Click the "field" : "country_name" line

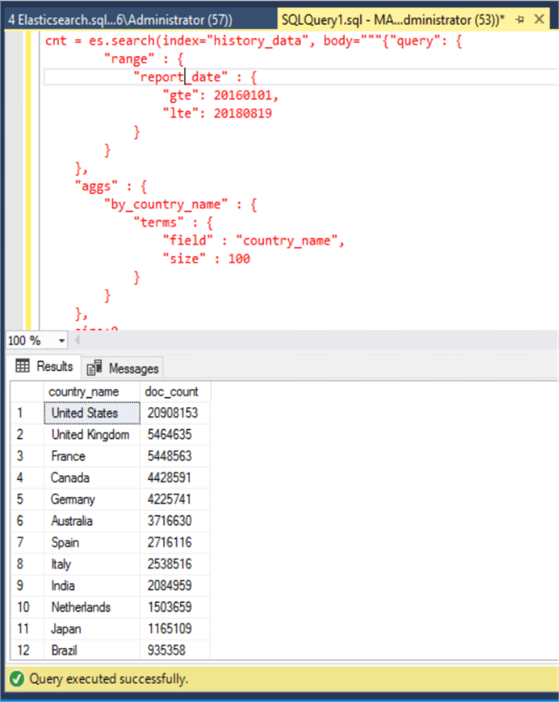(253, 241)
